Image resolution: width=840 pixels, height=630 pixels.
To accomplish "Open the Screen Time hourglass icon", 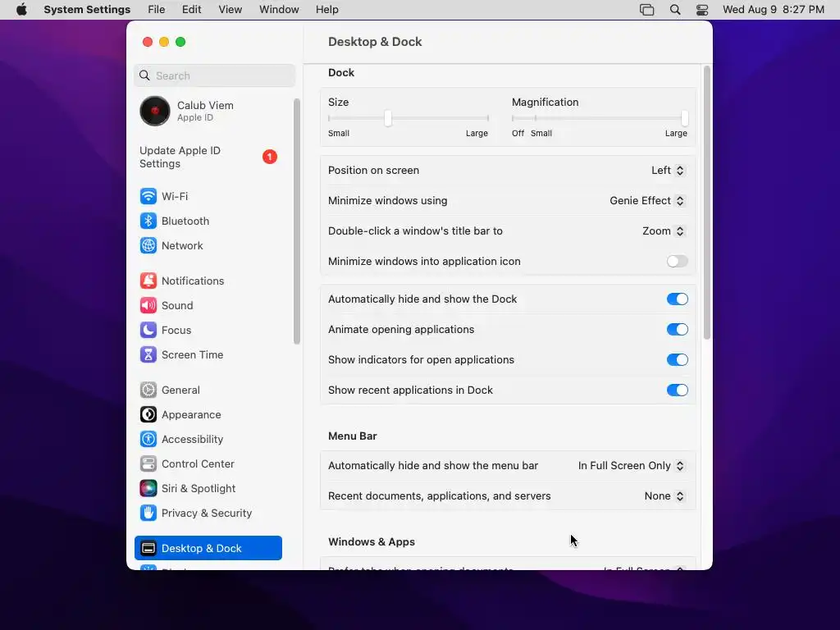I will point(148,354).
